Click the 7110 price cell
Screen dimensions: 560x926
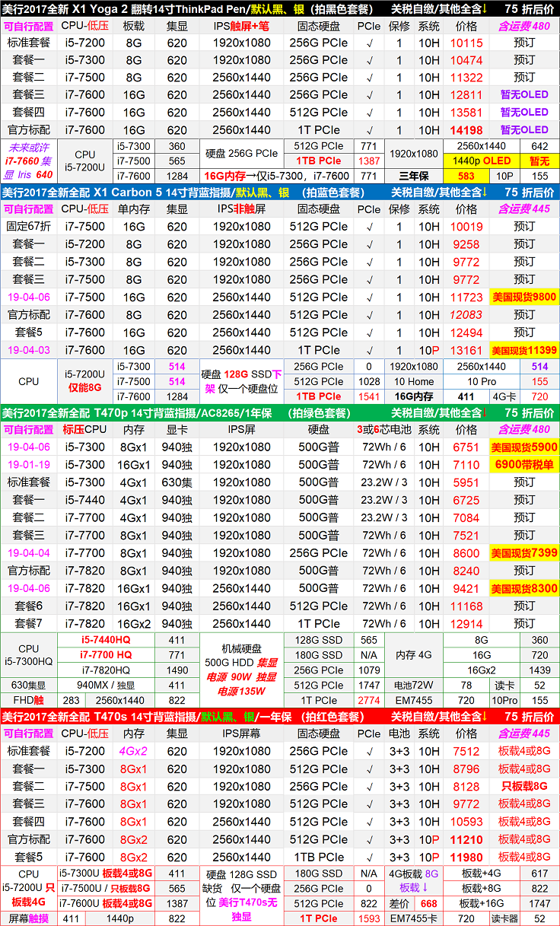point(466,465)
